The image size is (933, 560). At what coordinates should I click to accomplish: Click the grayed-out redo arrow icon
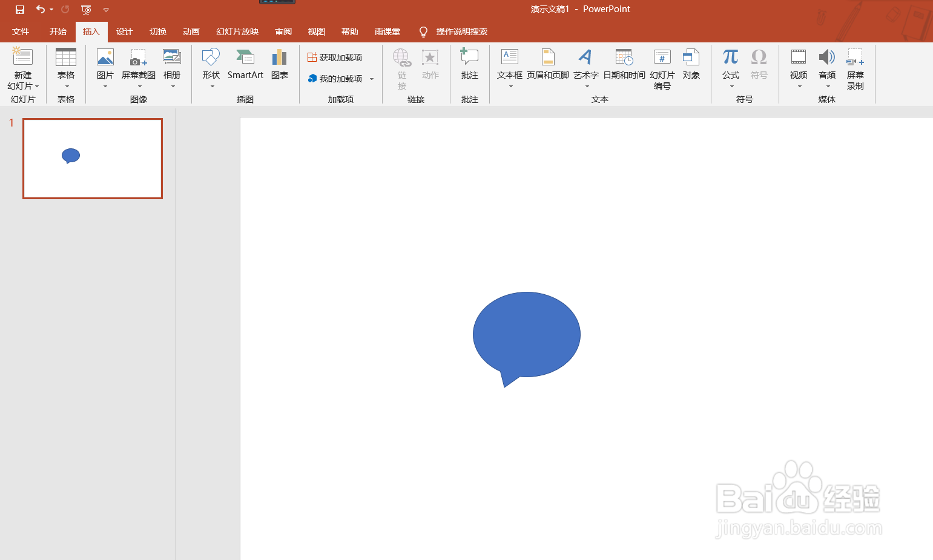(65, 9)
